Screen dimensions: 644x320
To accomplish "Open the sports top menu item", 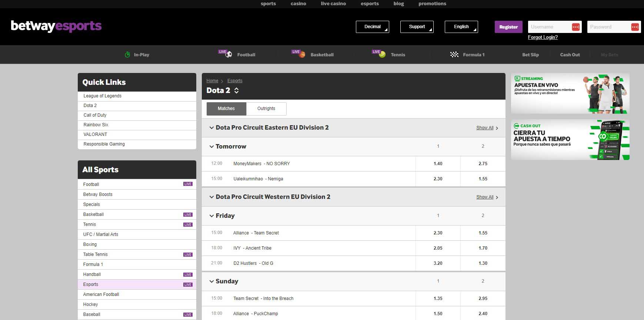I will pos(268,4).
